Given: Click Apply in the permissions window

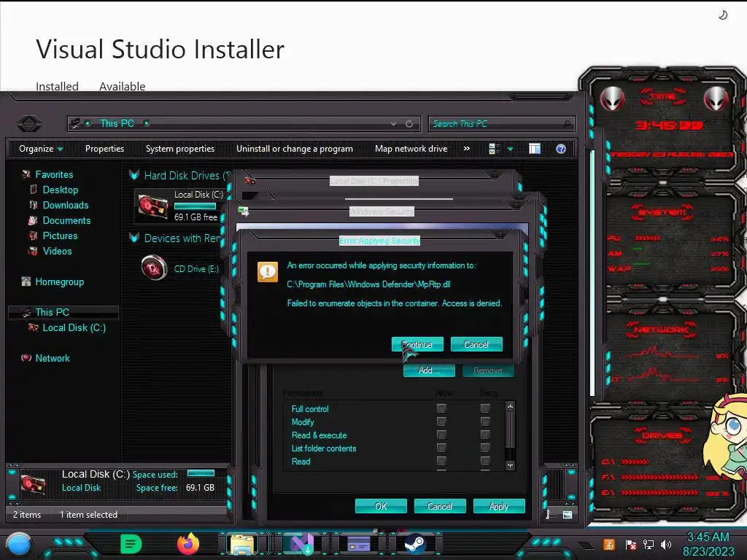Looking at the screenshot, I should click(499, 506).
